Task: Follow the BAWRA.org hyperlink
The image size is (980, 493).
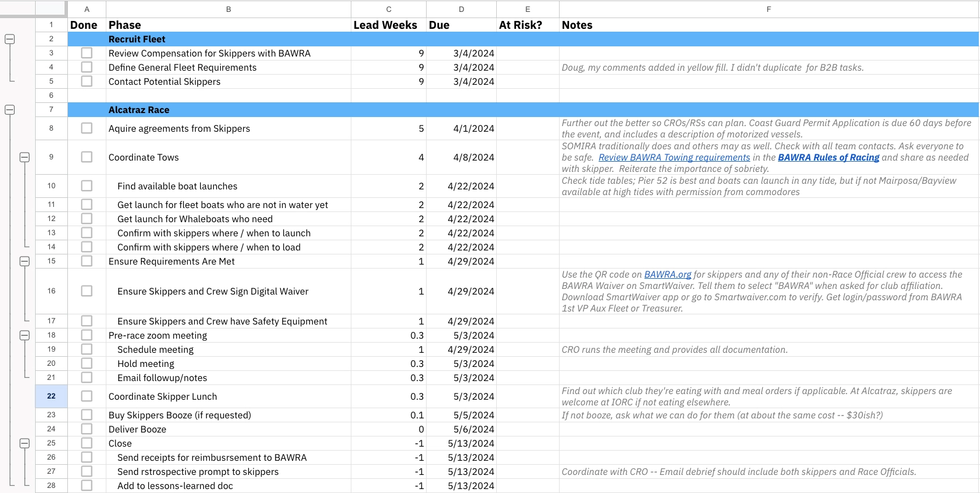Action: point(668,275)
